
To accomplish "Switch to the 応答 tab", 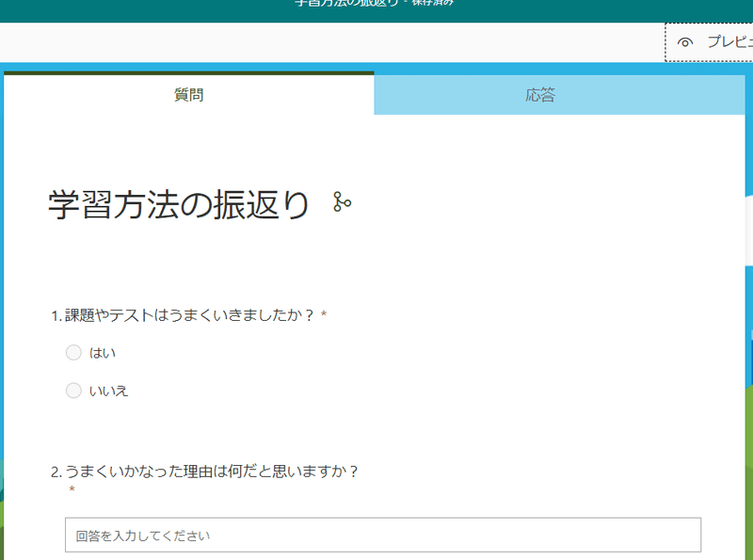I will click(559, 95).
